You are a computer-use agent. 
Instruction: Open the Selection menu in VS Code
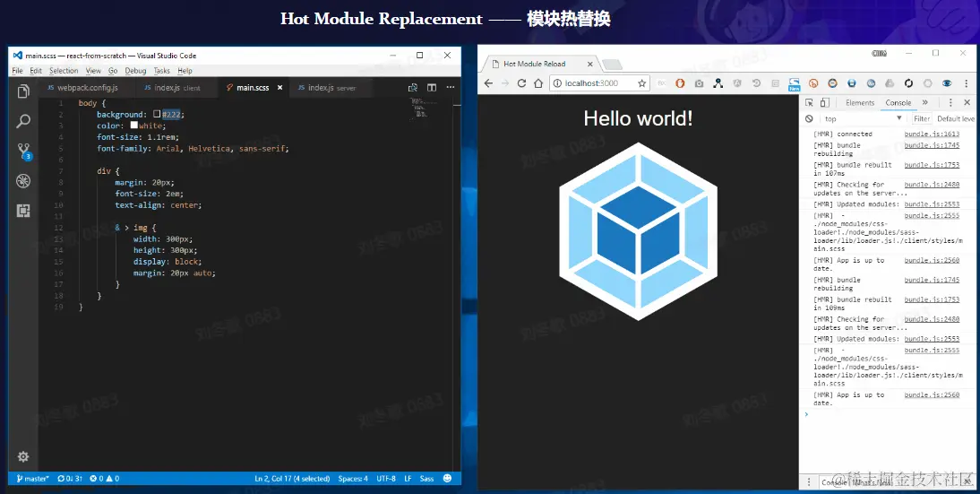click(64, 71)
